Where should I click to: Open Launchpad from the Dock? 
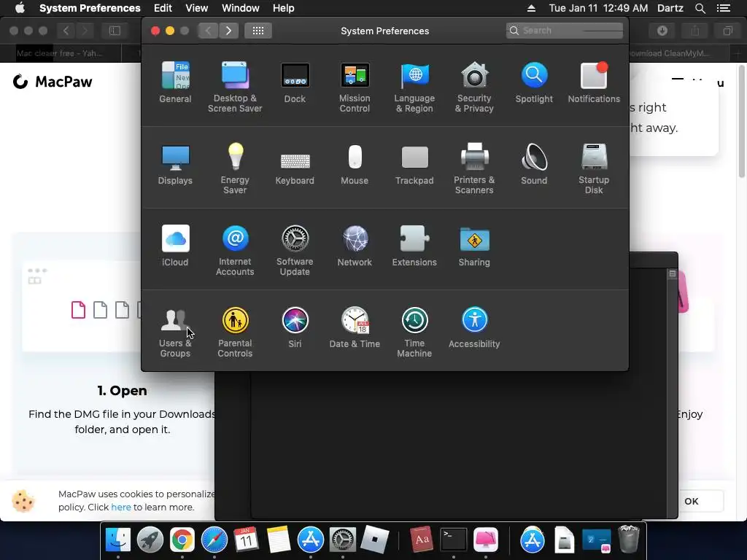pyautogui.click(x=150, y=540)
